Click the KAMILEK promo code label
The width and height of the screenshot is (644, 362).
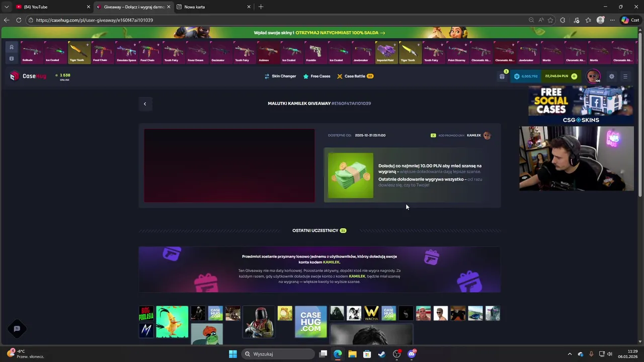click(x=473, y=135)
